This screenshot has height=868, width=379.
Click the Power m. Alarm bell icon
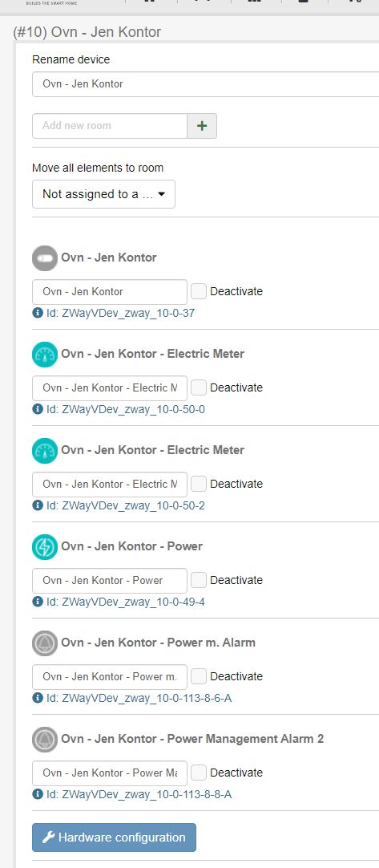[x=45, y=643]
